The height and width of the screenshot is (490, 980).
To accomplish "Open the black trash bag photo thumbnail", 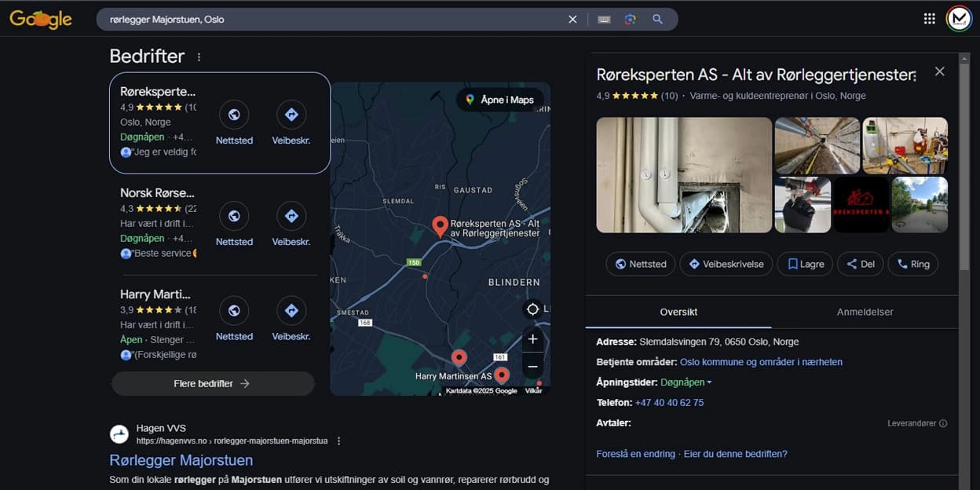I will click(x=803, y=205).
